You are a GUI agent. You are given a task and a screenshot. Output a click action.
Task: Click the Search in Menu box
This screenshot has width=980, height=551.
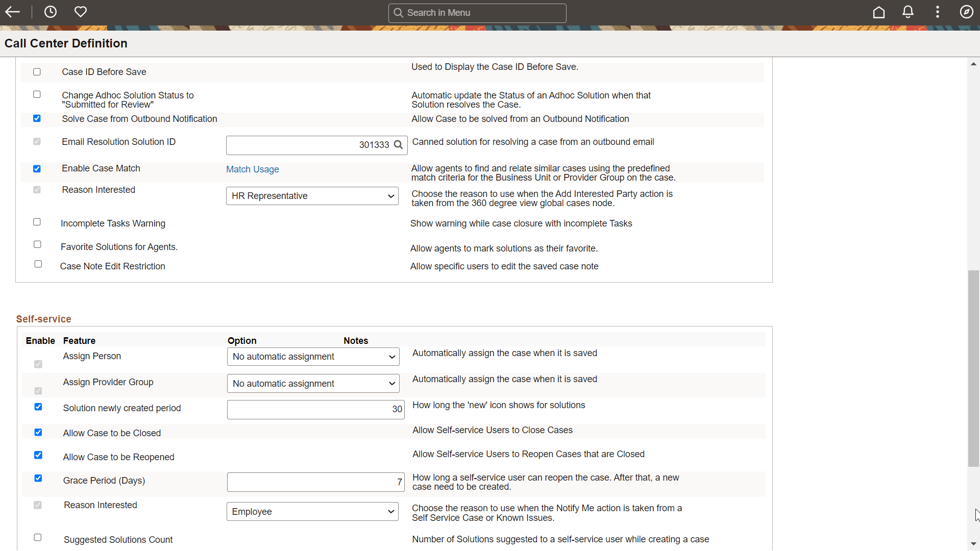click(477, 13)
